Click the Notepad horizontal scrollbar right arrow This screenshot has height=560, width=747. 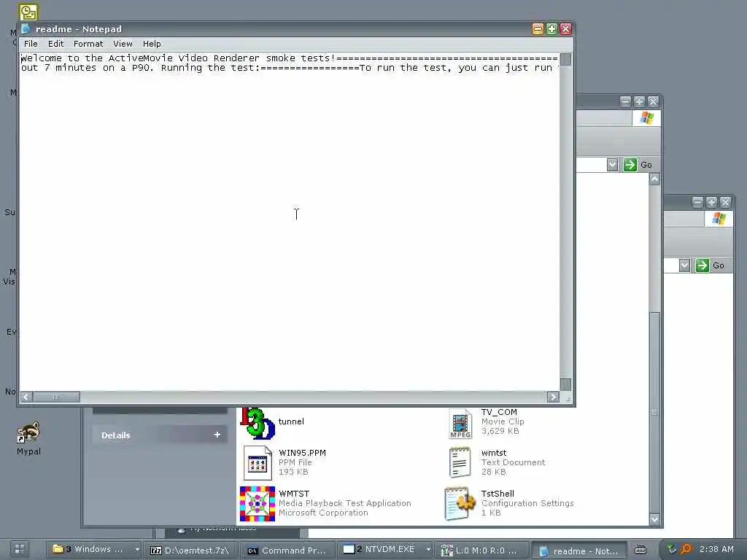click(x=553, y=397)
